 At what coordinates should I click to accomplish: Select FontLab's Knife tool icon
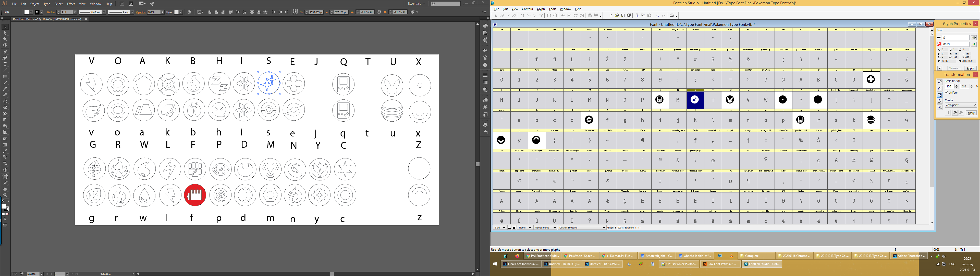(x=508, y=16)
